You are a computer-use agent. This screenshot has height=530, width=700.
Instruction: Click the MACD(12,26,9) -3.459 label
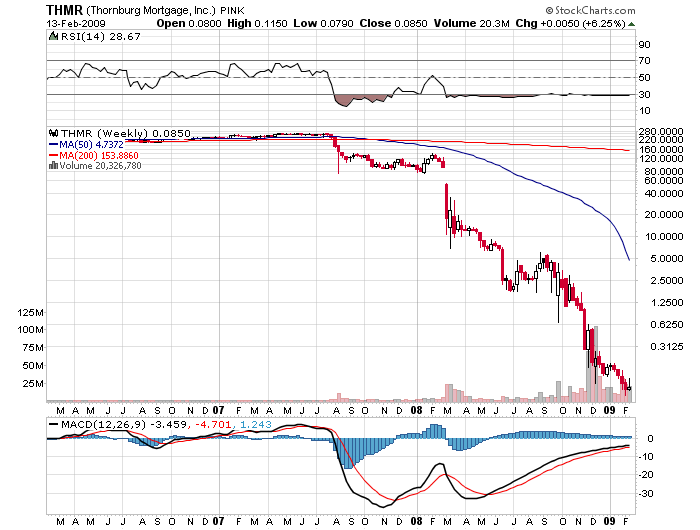pyautogui.click(x=123, y=425)
